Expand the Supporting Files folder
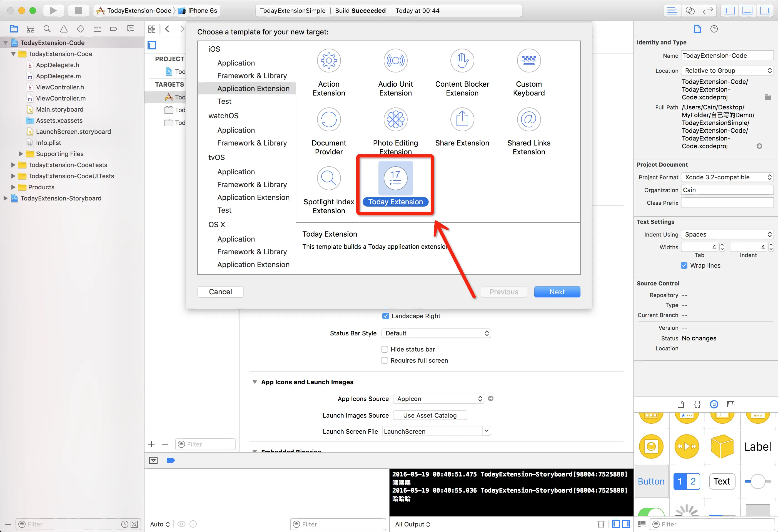Image resolution: width=778 pixels, height=532 pixels. [21, 154]
